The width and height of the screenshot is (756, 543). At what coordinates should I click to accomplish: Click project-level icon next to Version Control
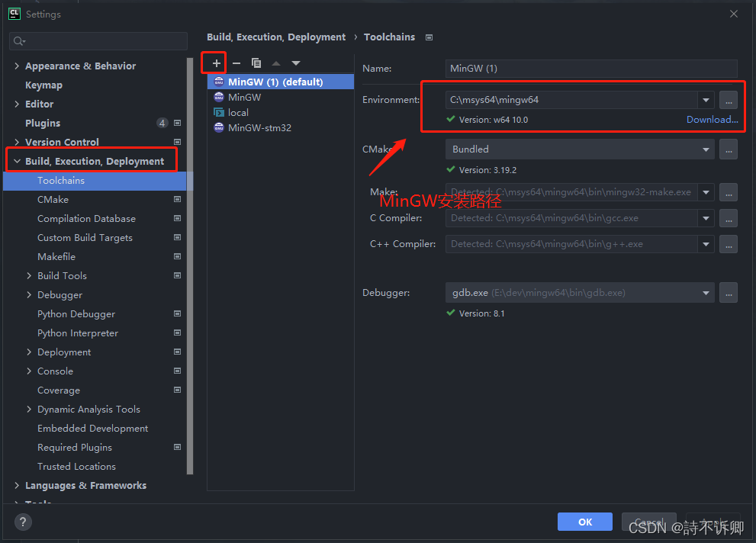coord(178,142)
